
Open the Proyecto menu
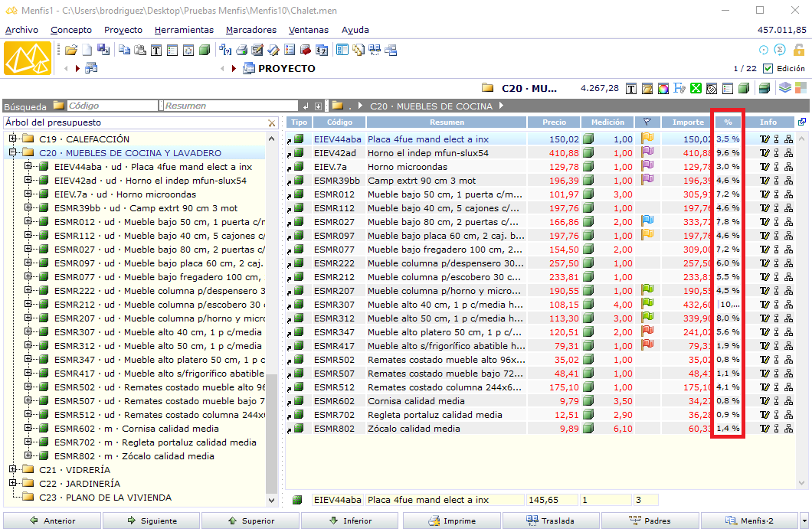tap(123, 30)
